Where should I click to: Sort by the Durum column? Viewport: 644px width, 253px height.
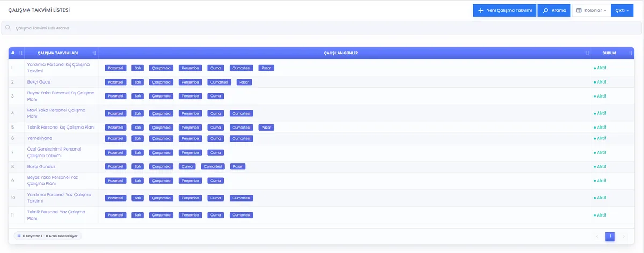pos(612,53)
